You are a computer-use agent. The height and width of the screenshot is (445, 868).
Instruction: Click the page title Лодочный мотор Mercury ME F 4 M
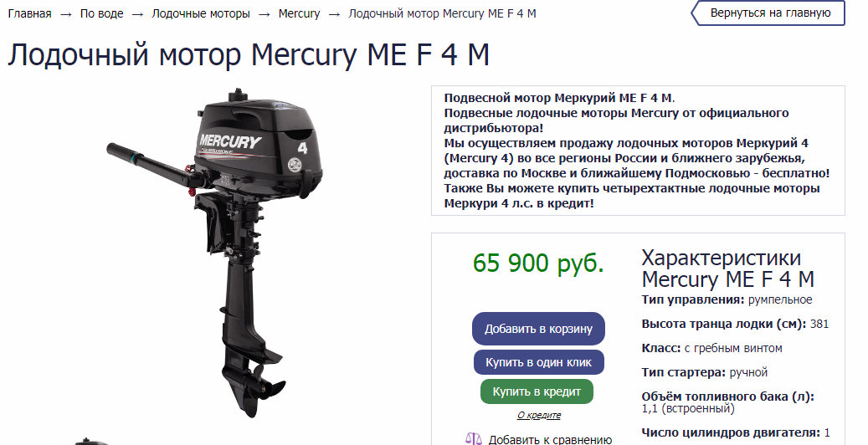[x=249, y=55]
